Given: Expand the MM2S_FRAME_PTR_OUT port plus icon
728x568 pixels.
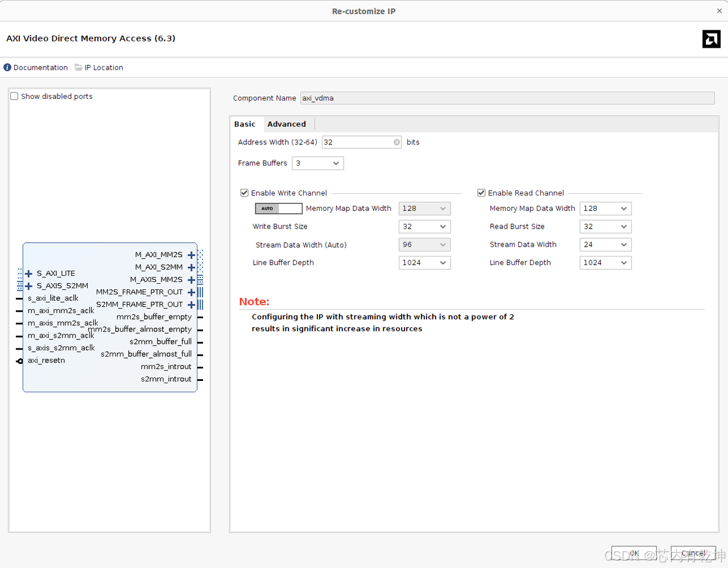Looking at the screenshot, I should point(191,292).
